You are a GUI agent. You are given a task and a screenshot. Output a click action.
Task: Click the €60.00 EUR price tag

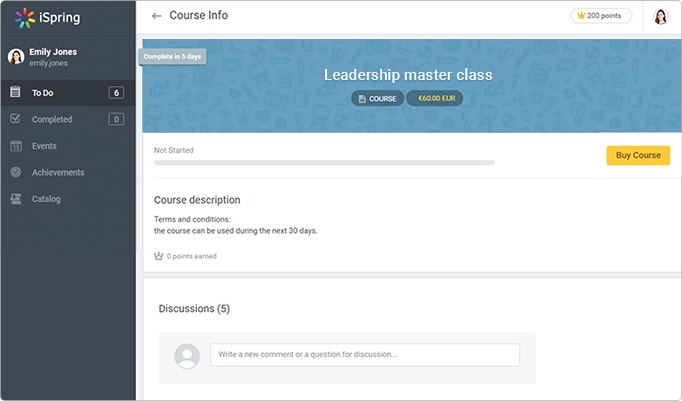(x=435, y=98)
